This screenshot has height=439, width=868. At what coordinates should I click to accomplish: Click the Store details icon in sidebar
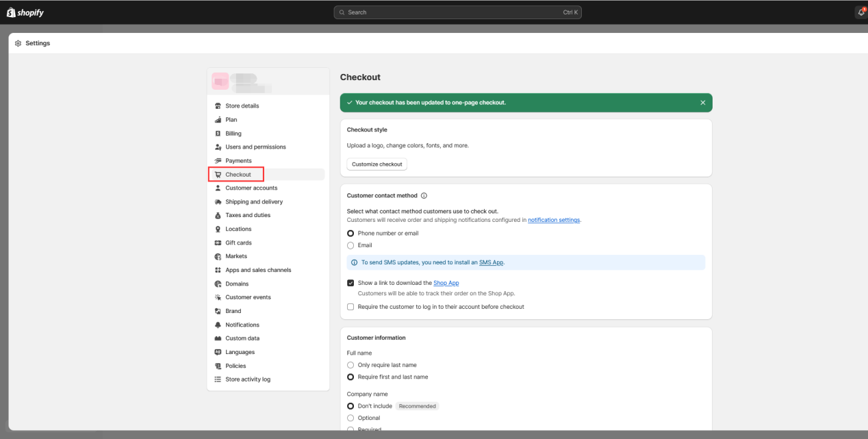[218, 106]
